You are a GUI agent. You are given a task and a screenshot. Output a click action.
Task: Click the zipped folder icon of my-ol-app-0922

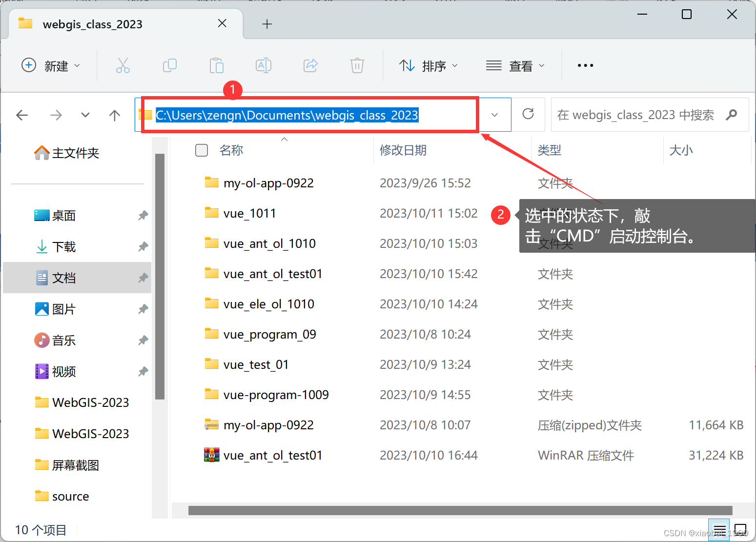211,424
